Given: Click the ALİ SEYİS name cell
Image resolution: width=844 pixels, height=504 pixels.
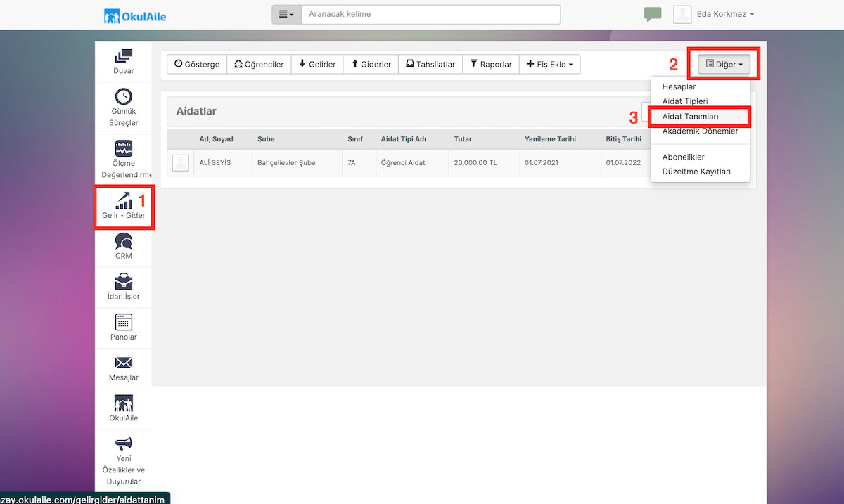Looking at the screenshot, I should point(222,163).
